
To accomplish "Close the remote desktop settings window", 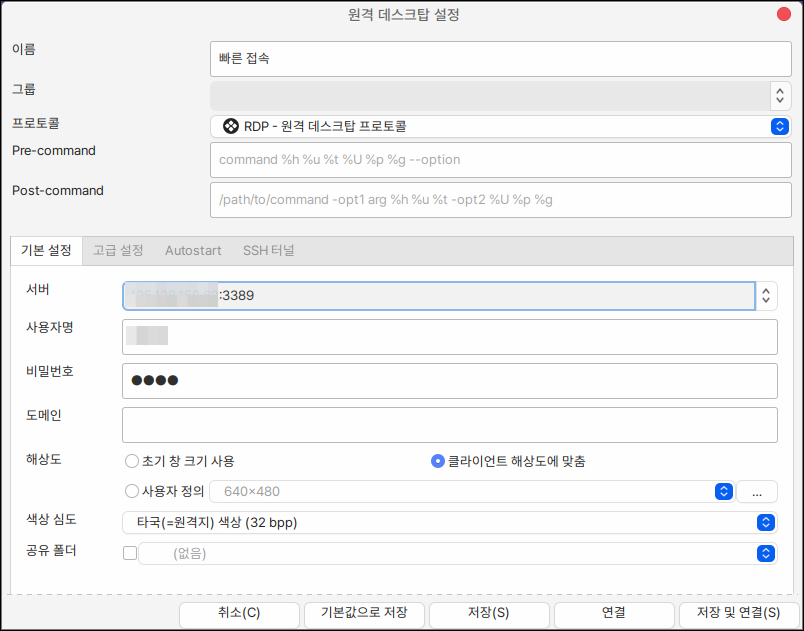I will [785, 14].
